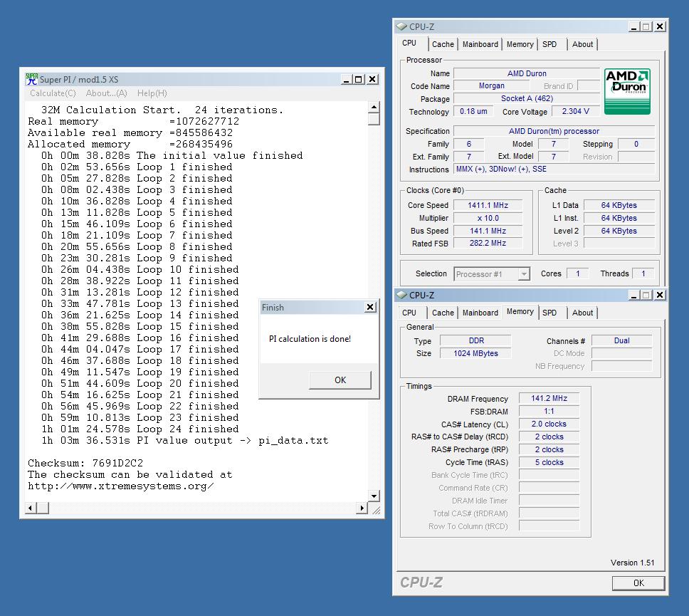Image resolution: width=689 pixels, height=616 pixels.
Task: Minimize the upper CPU-Z window
Action: tap(633, 27)
